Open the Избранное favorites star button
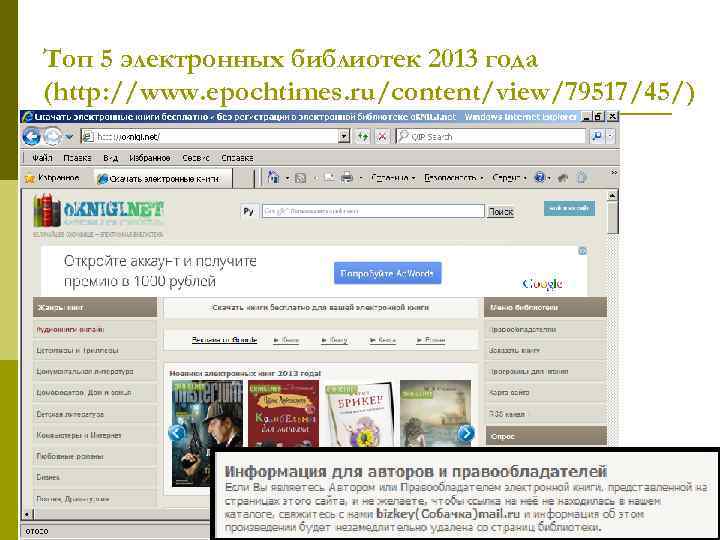 pos(52,178)
